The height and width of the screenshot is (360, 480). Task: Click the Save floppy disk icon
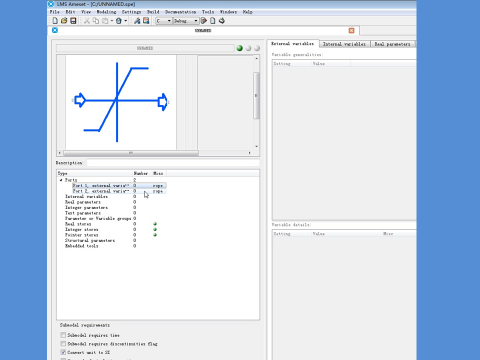point(73,21)
